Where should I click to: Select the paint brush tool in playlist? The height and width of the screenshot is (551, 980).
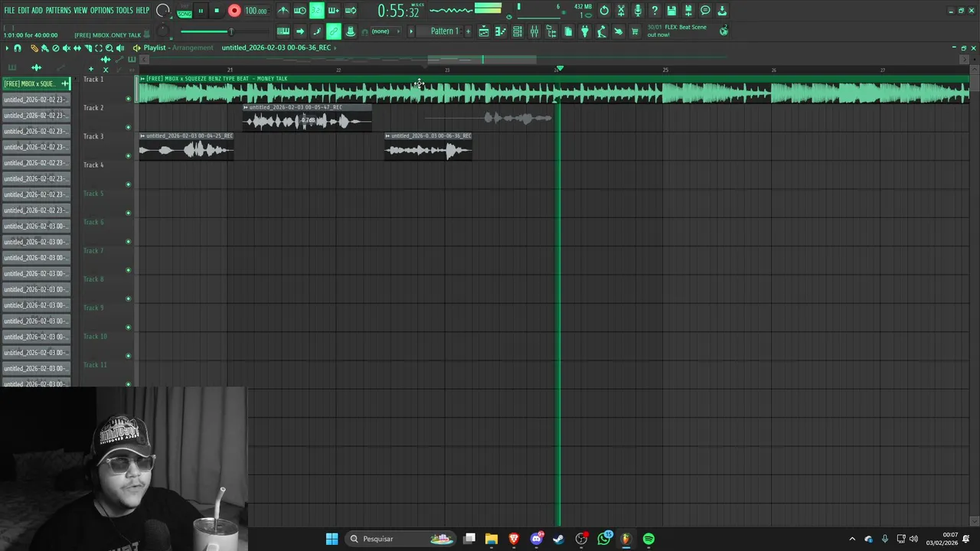pyautogui.click(x=45, y=48)
